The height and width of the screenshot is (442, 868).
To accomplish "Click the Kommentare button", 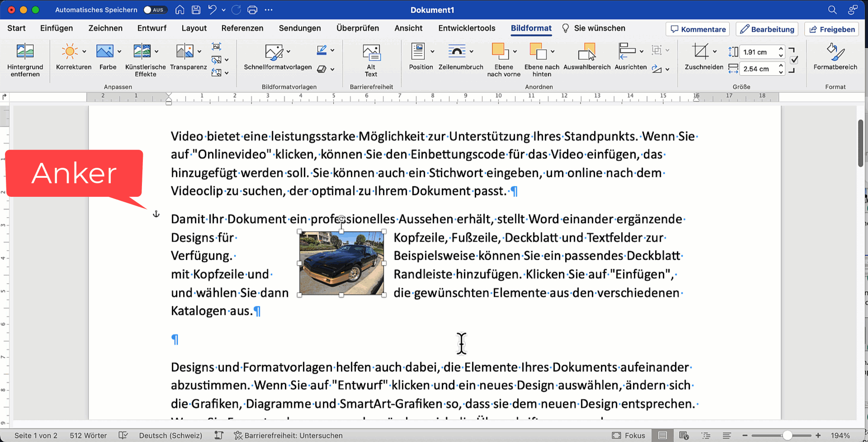I will tap(698, 29).
